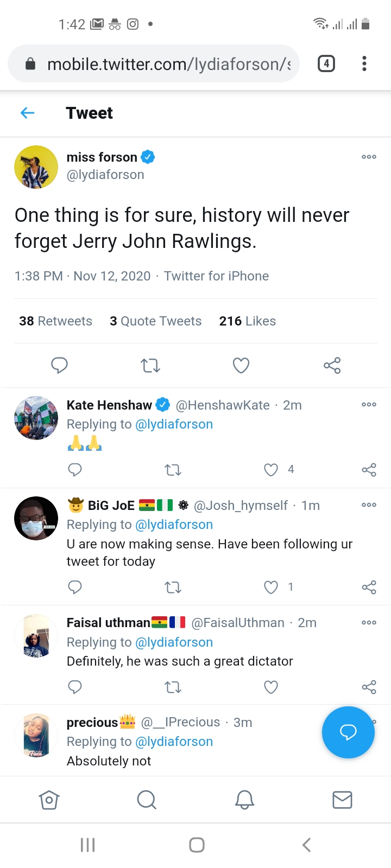391x868 pixels.
Task: Tap the blue floating reply button
Action: (348, 732)
